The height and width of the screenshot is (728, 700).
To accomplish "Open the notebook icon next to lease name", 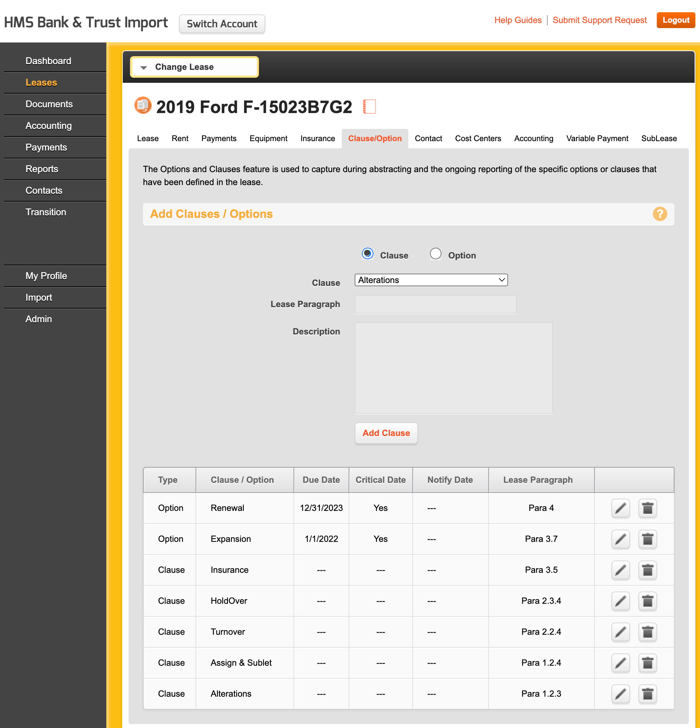I will [369, 107].
